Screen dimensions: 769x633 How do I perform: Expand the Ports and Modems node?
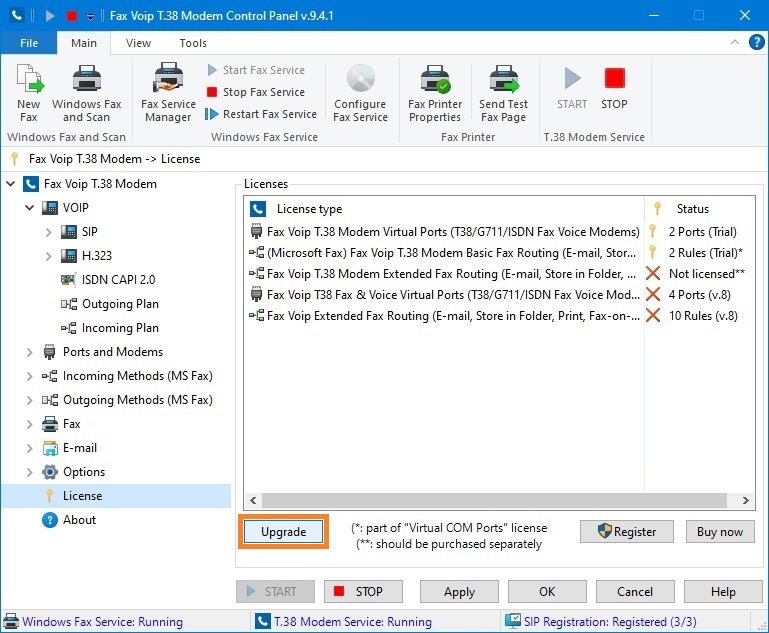[x=30, y=352]
